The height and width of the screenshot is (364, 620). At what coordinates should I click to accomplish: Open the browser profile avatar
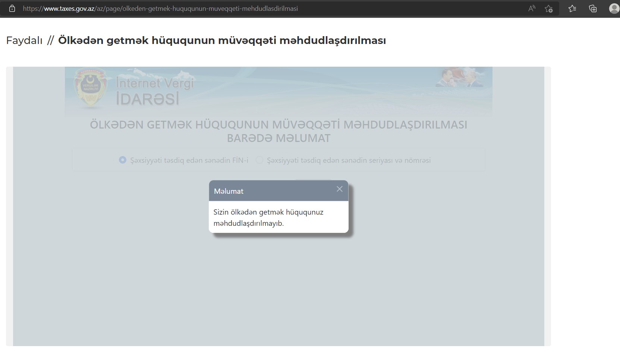coord(614,9)
